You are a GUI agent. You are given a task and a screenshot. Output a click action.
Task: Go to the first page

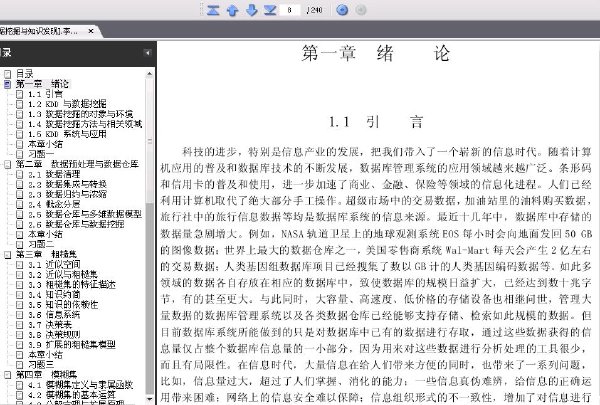pyautogui.click(x=213, y=10)
